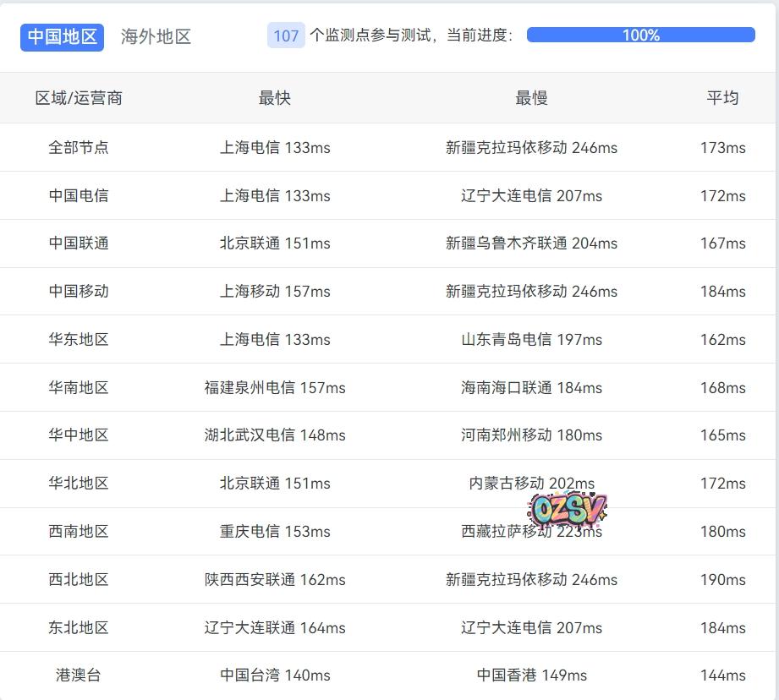Viewport: 779px width, 700px height.
Task: Click 中国香港 149ms cell
Action: pos(531,675)
